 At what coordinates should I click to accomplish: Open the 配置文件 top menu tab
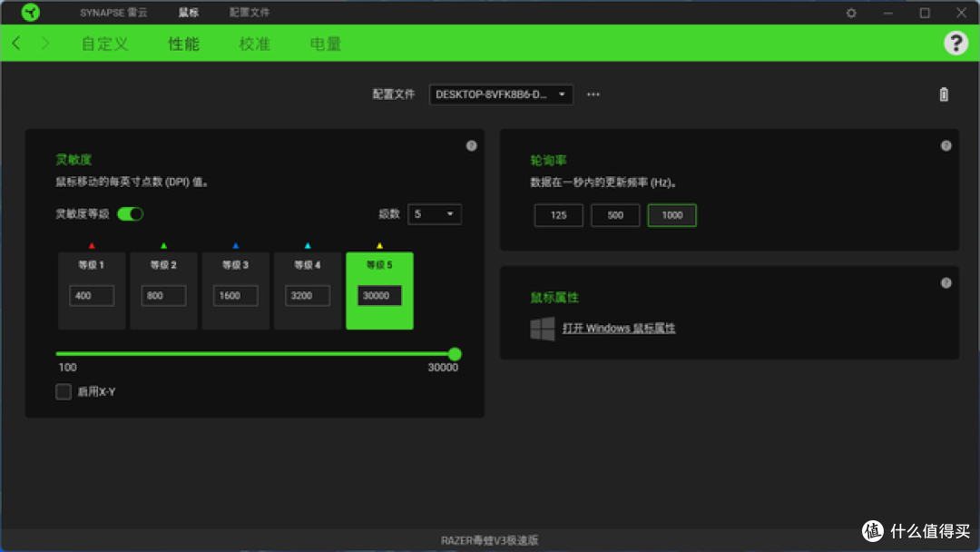click(250, 13)
